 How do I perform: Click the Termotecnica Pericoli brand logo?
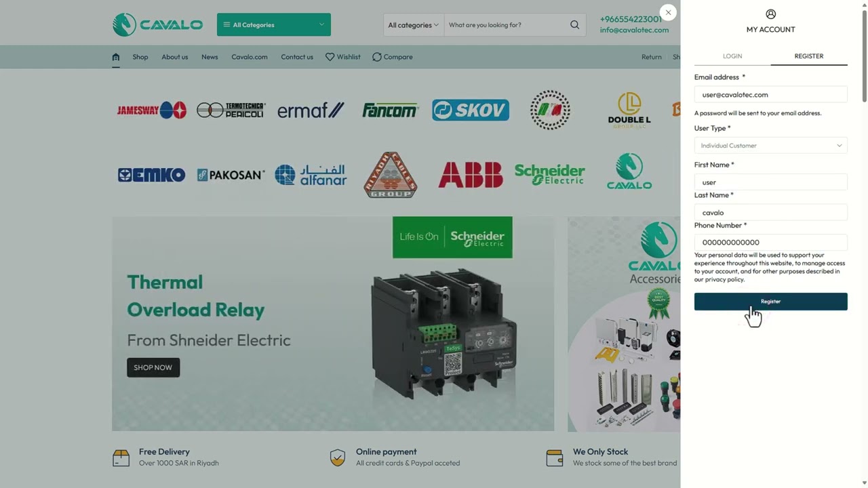tap(231, 110)
